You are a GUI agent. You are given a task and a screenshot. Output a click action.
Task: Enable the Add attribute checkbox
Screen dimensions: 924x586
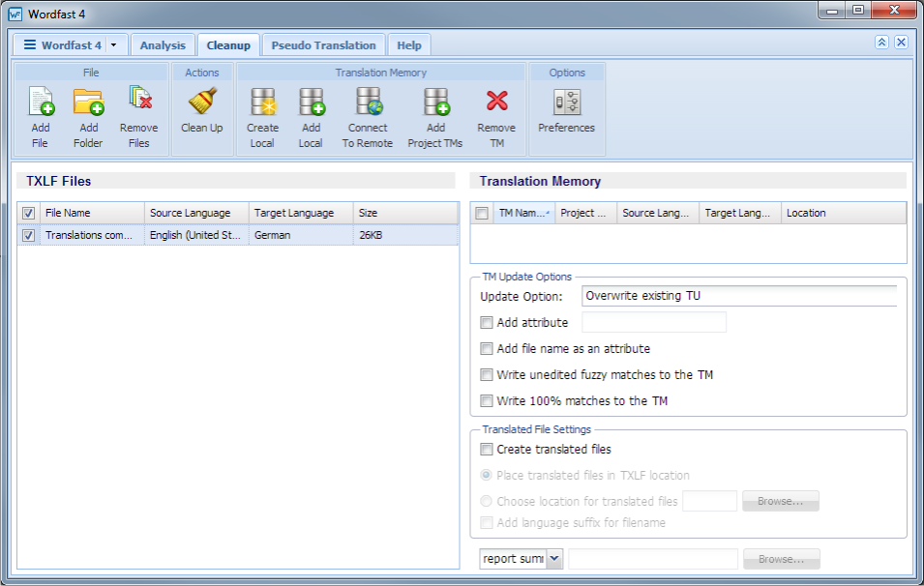486,323
